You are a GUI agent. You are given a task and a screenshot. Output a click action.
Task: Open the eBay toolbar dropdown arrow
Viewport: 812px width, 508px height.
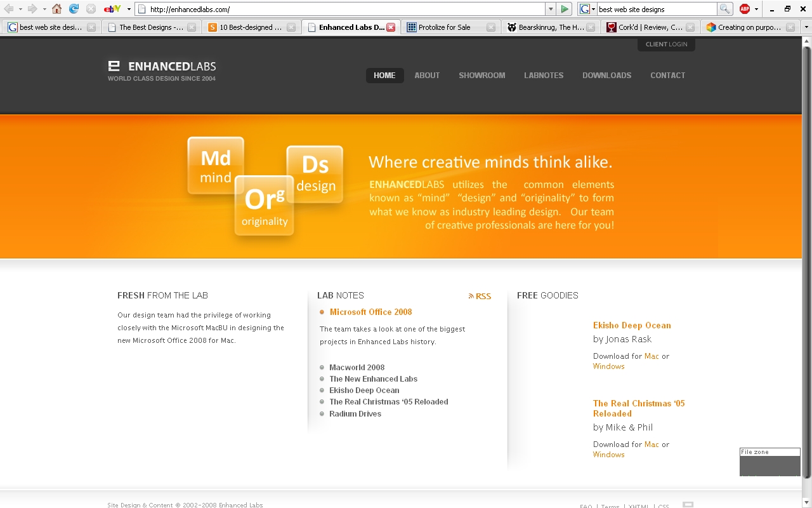click(129, 9)
